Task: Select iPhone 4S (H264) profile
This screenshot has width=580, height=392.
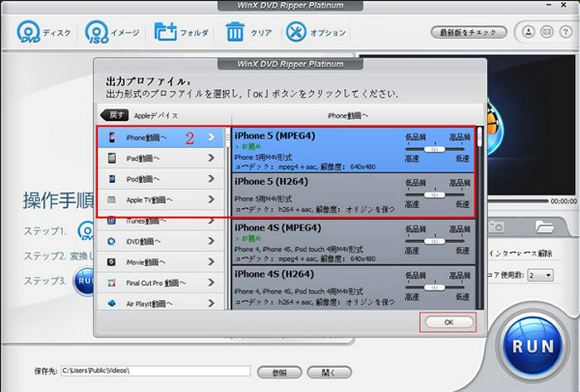Action: click(353, 288)
